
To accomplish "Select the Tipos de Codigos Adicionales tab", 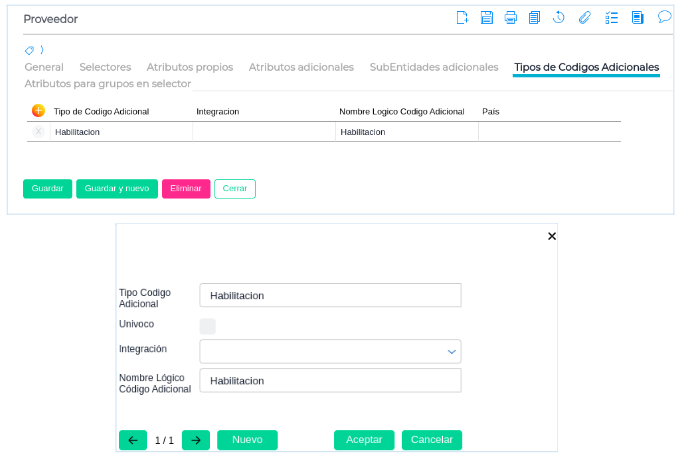I will coord(586,67).
